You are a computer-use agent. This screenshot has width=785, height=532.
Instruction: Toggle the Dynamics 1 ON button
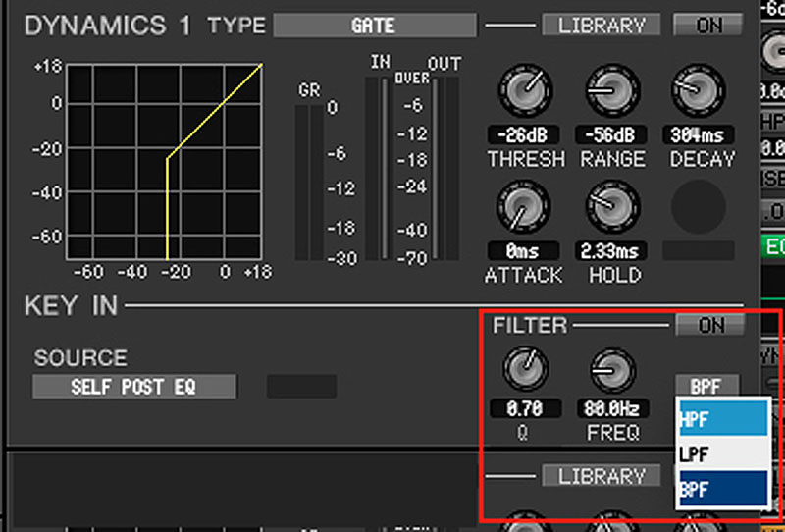tap(707, 25)
